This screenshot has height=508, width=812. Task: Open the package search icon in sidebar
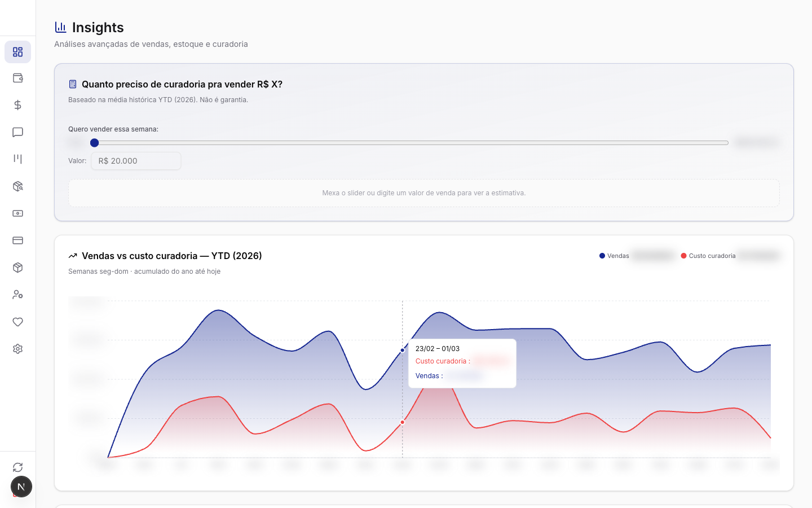point(17,186)
